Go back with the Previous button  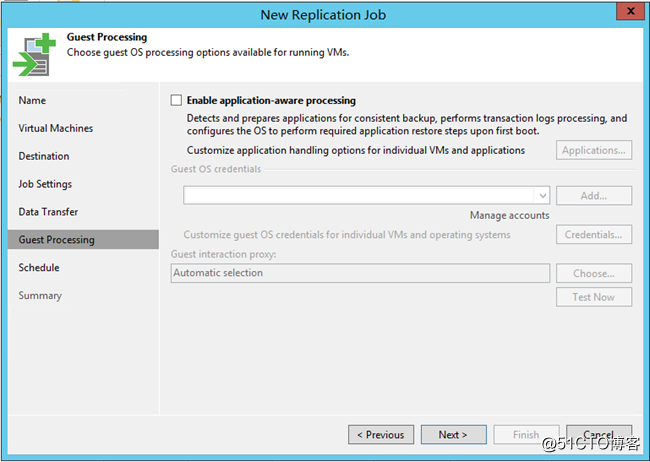pos(381,435)
